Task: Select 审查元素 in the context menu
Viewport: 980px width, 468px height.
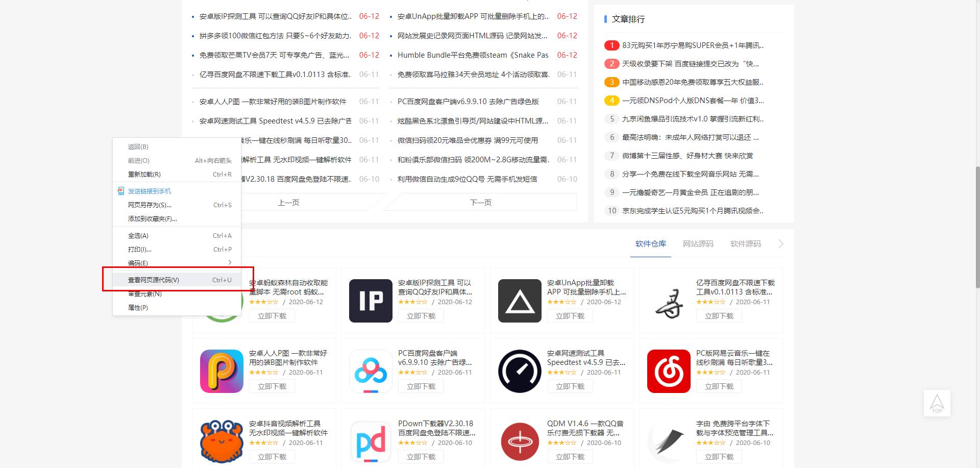Action: [145, 293]
